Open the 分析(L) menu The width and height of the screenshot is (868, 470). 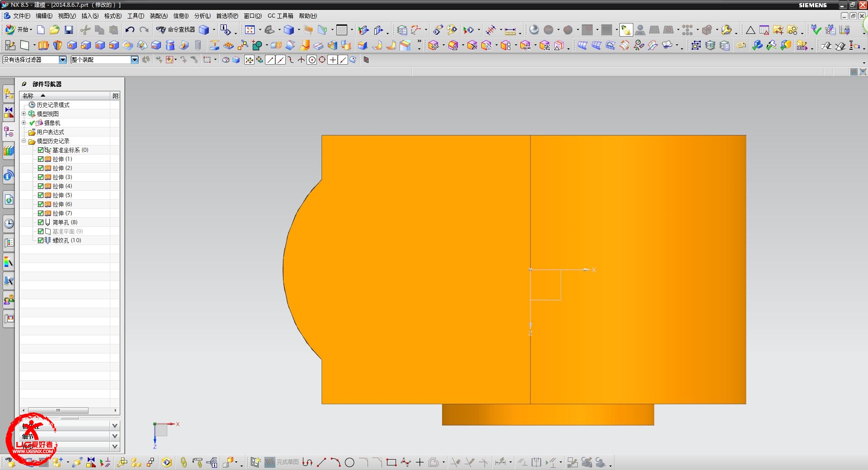pos(203,16)
